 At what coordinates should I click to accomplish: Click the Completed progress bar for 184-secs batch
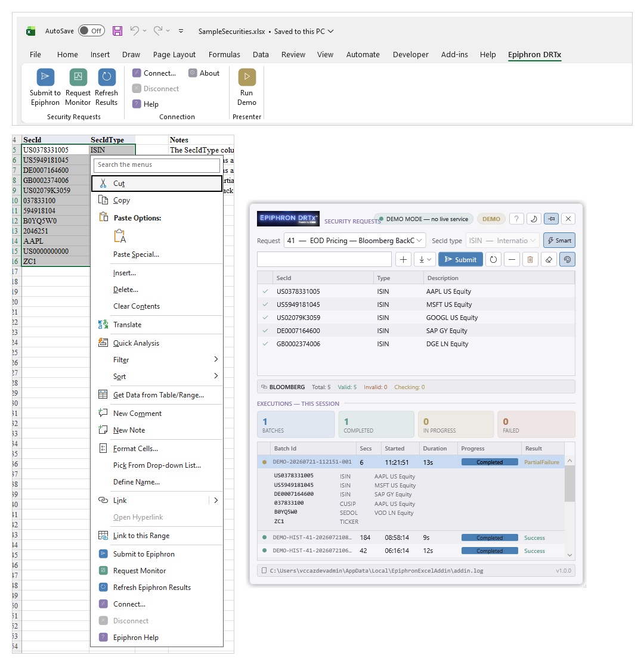(490, 537)
